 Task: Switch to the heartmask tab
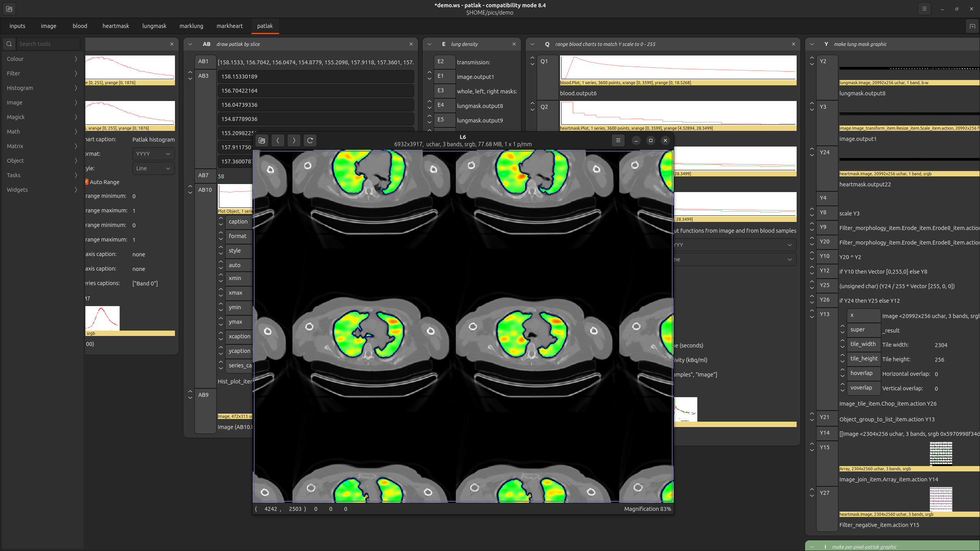pos(116,26)
